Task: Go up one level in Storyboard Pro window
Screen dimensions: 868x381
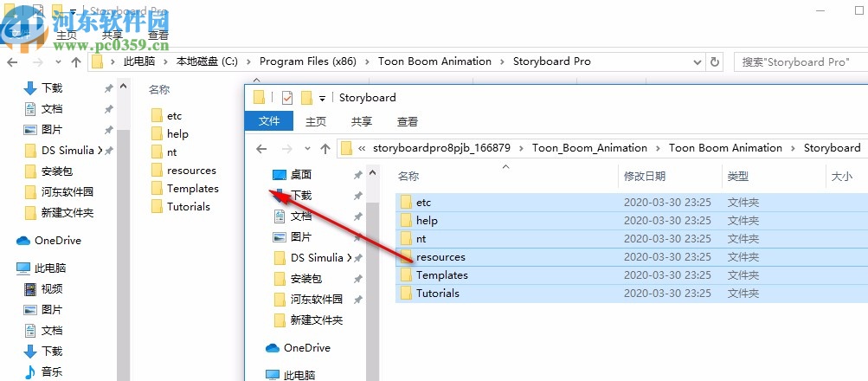Action: (x=76, y=62)
